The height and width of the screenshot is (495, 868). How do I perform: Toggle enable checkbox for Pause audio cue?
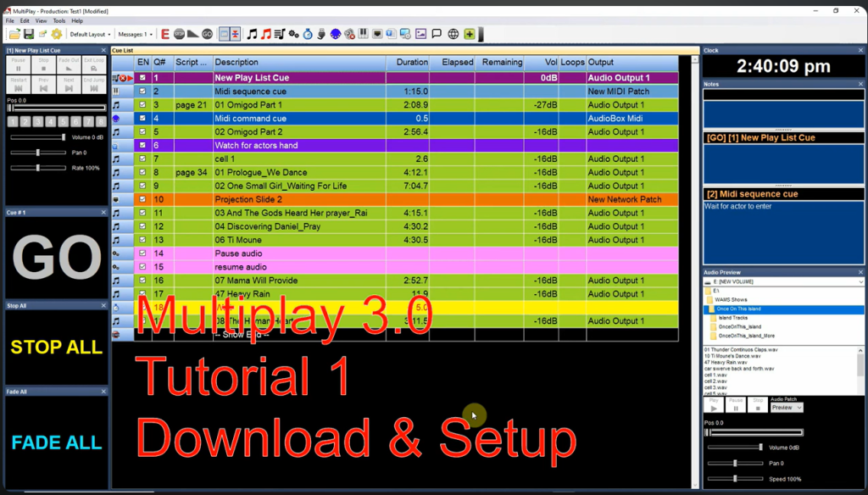142,253
